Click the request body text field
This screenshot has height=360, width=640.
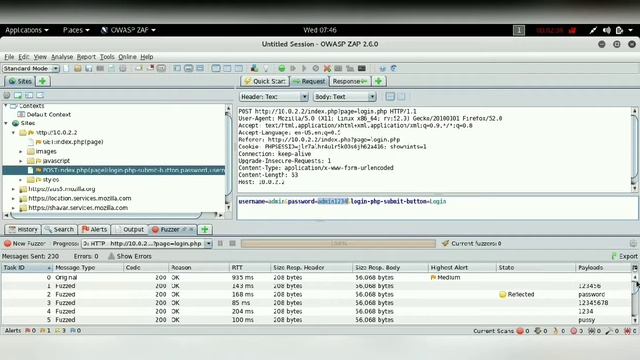pos(438,208)
